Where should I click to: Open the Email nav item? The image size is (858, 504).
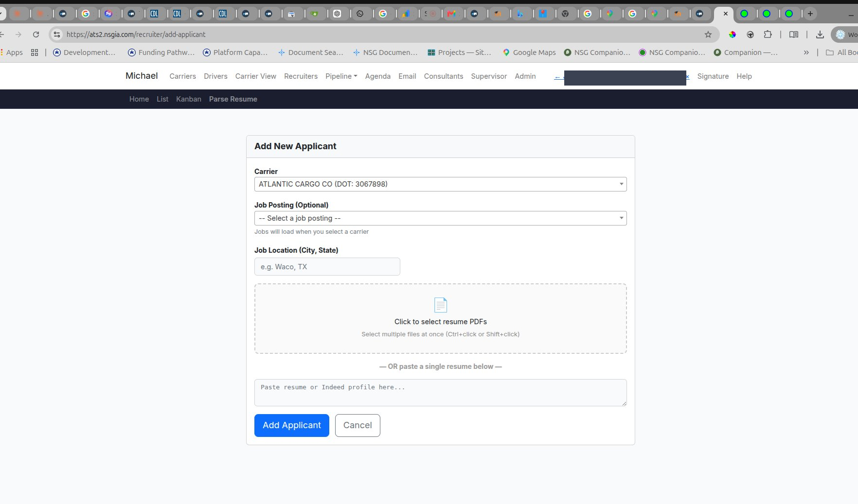coord(407,76)
